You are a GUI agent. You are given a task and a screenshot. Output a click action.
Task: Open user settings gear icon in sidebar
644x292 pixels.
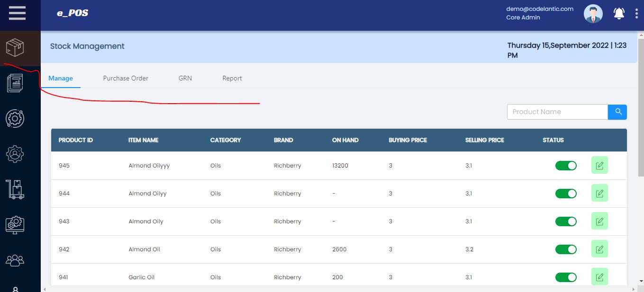[x=15, y=154]
